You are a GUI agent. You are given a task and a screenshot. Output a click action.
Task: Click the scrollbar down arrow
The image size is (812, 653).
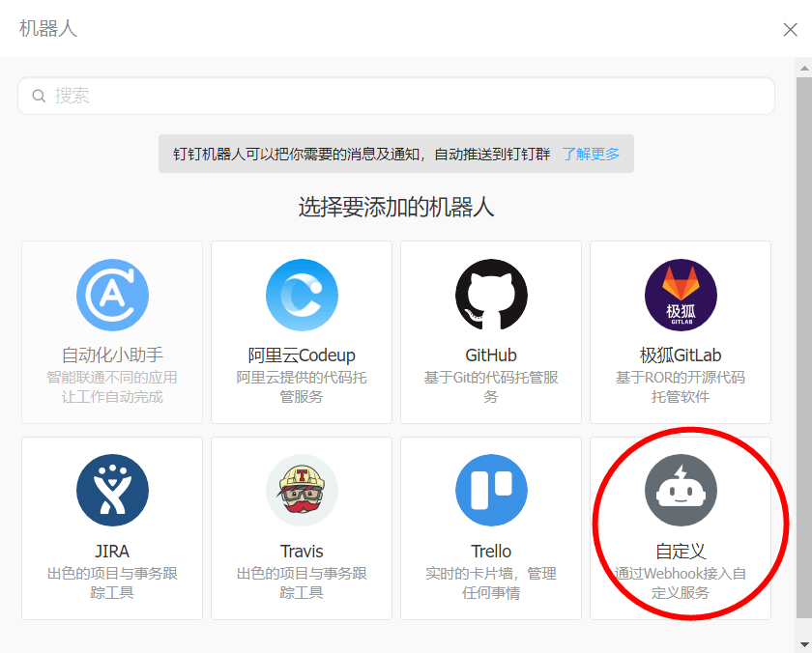(x=804, y=644)
